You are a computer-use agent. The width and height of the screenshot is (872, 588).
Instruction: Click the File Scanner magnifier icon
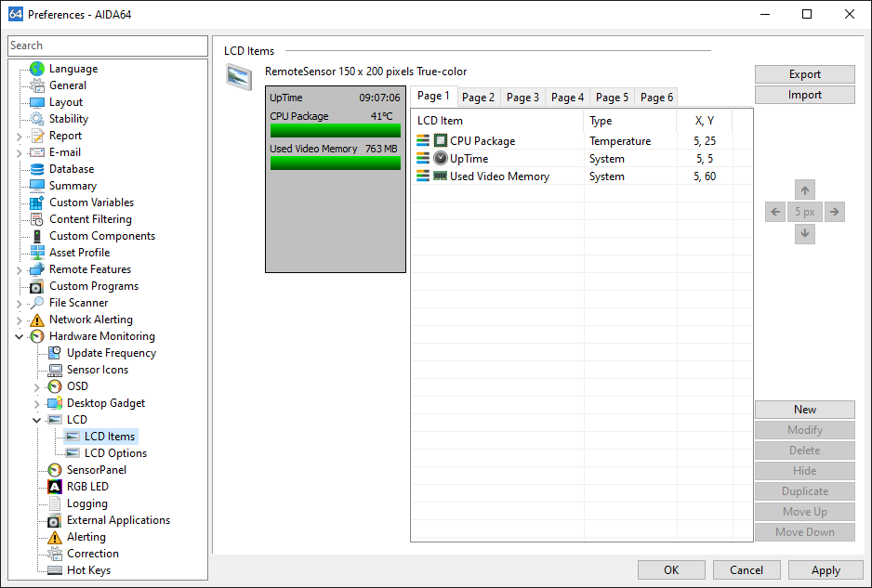click(x=37, y=303)
